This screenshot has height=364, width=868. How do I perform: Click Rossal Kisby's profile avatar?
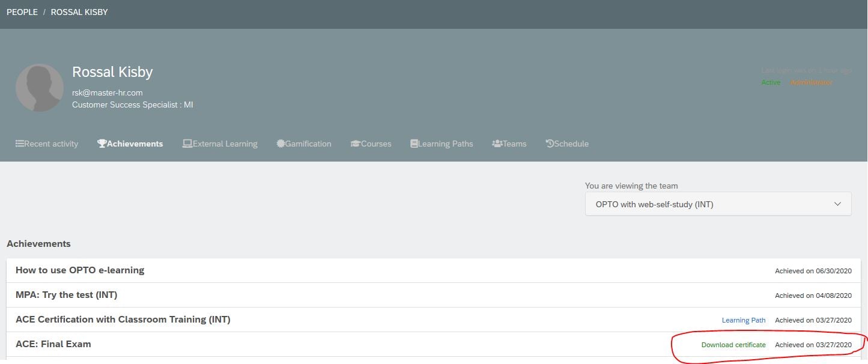click(40, 88)
